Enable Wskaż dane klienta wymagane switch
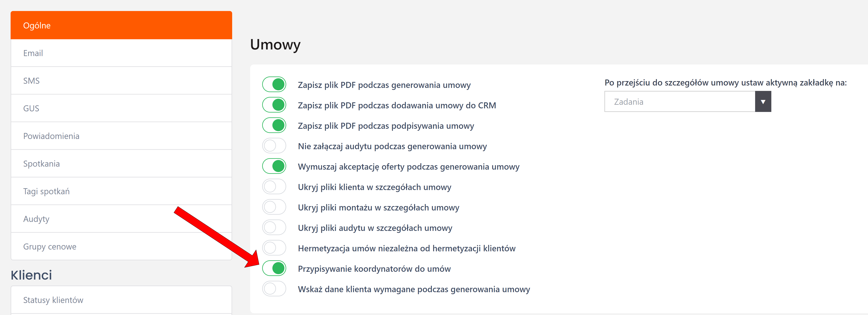Image resolution: width=868 pixels, height=315 pixels. (x=274, y=289)
